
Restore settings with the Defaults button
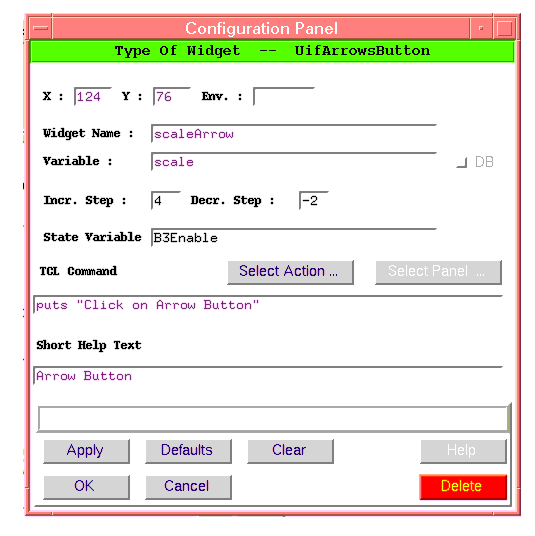coord(188,451)
